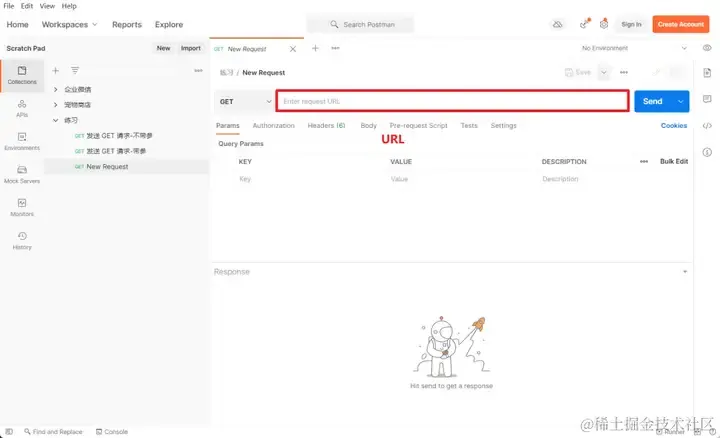Open the Collections sidebar panel
Viewport: 720px width, 438px height.
[22, 75]
